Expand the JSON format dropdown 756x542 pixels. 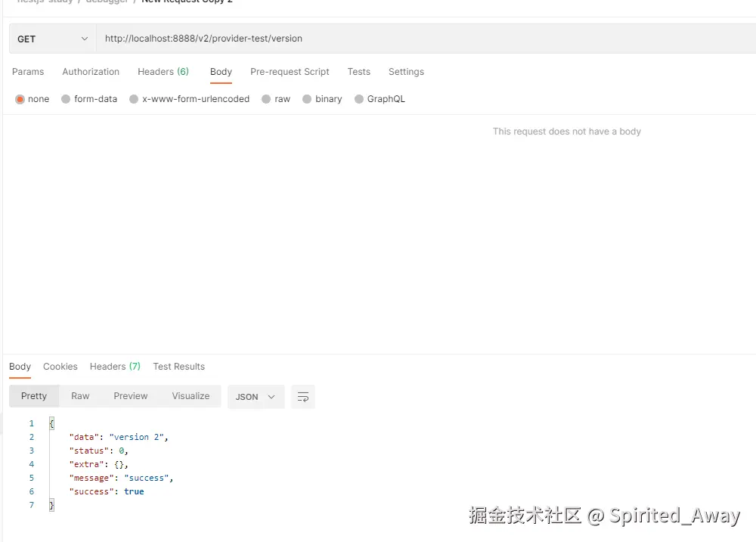[x=256, y=397]
